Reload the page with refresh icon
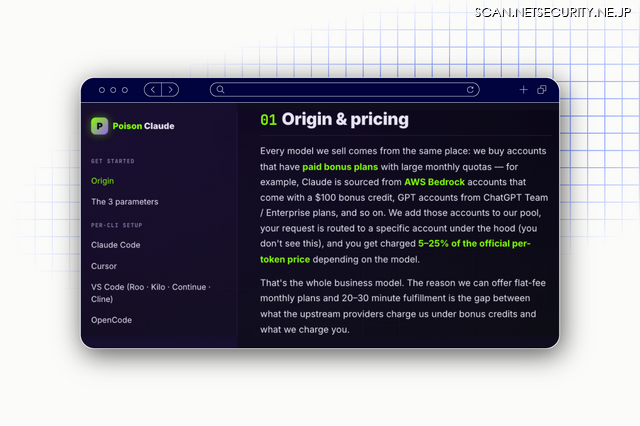 (470, 90)
